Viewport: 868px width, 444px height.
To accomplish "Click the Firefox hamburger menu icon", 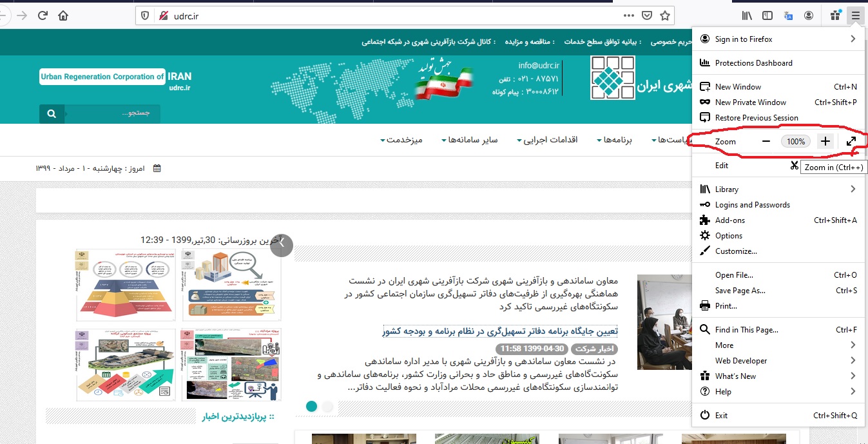I will pos(855,15).
